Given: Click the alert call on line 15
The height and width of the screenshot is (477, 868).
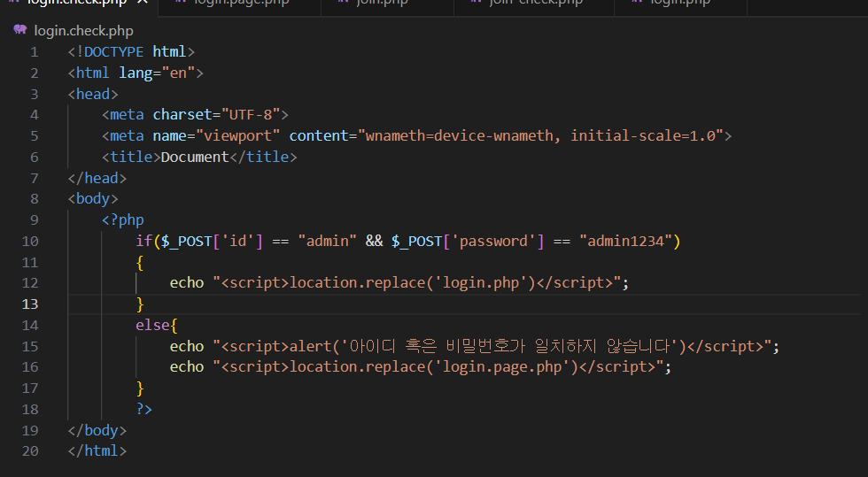Looking at the screenshot, I should coord(310,346).
